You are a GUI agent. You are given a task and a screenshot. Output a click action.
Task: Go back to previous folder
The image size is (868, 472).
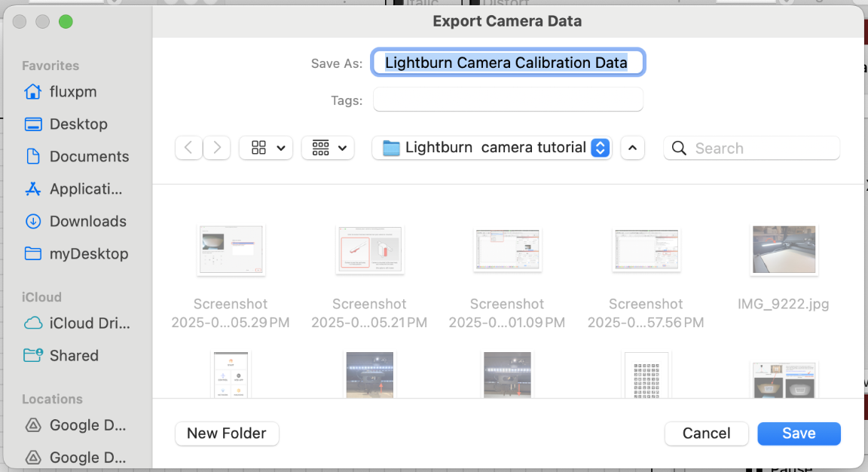tap(189, 148)
